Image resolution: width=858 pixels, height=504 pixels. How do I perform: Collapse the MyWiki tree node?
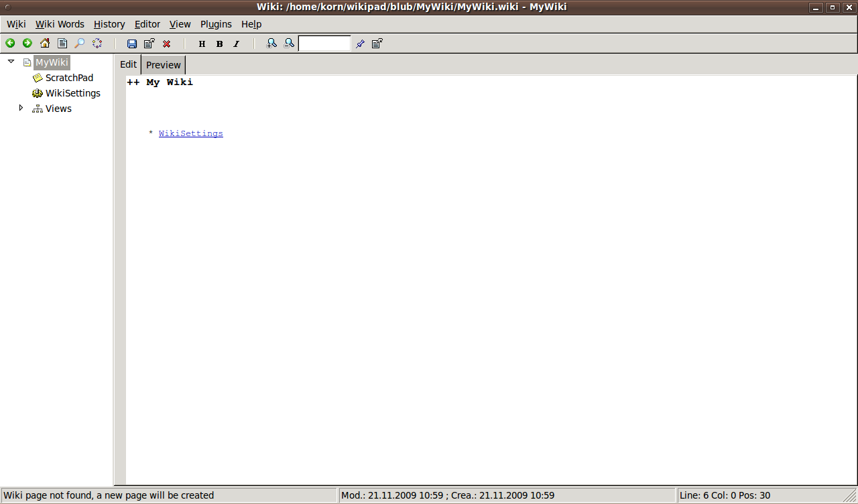pyautogui.click(x=11, y=62)
